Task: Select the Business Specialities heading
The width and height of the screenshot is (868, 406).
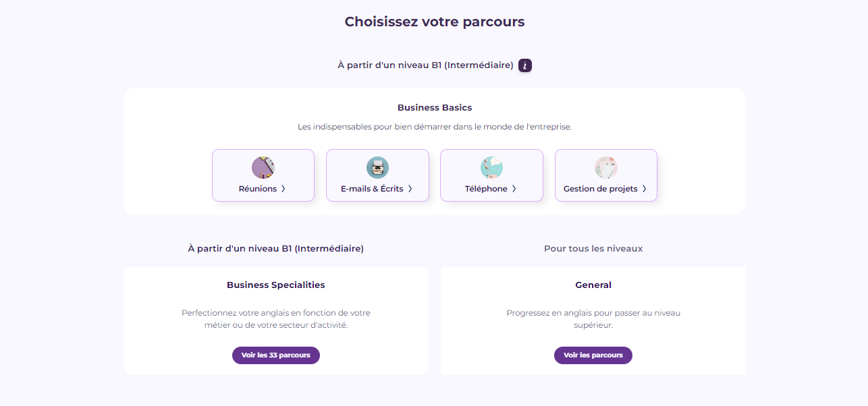Action: tap(276, 285)
